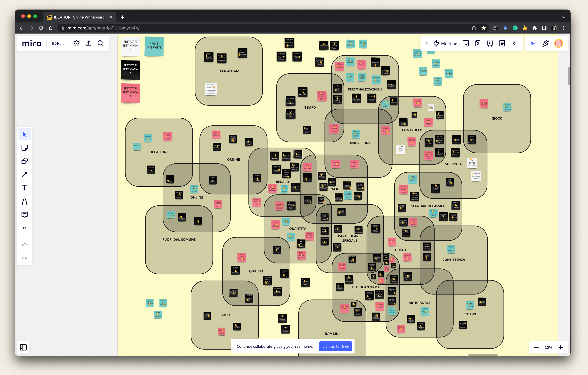
Task: Undo the last action
Action: click(x=24, y=245)
